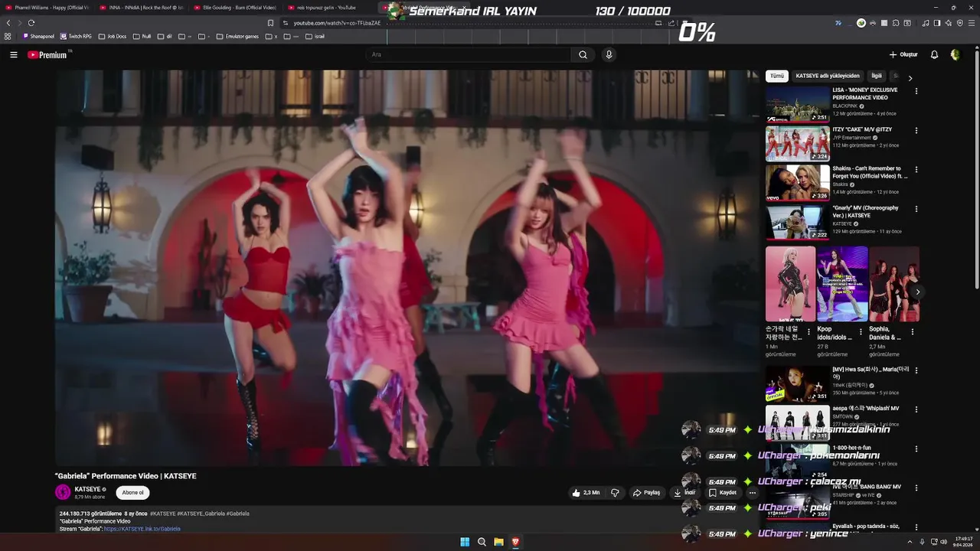This screenshot has height=551, width=980.
Task: Click the share page icon in address bar
Action: tap(671, 23)
